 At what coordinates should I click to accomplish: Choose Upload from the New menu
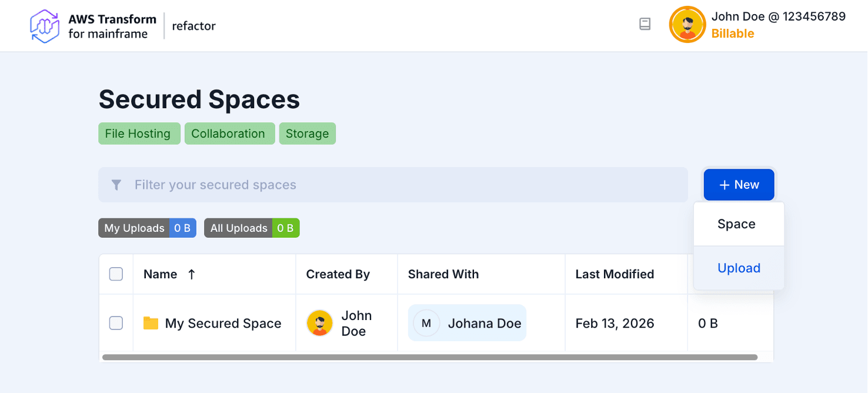739,268
